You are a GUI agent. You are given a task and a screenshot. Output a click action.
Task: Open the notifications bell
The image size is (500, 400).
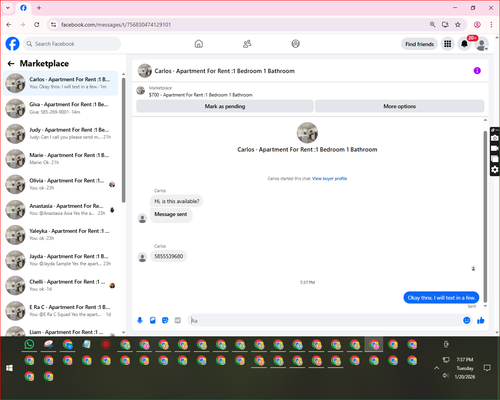coord(464,44)
